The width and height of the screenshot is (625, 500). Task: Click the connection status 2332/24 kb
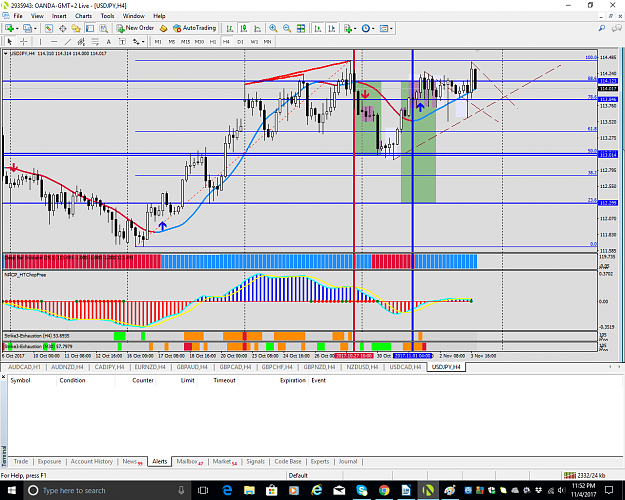click(586, 475)
